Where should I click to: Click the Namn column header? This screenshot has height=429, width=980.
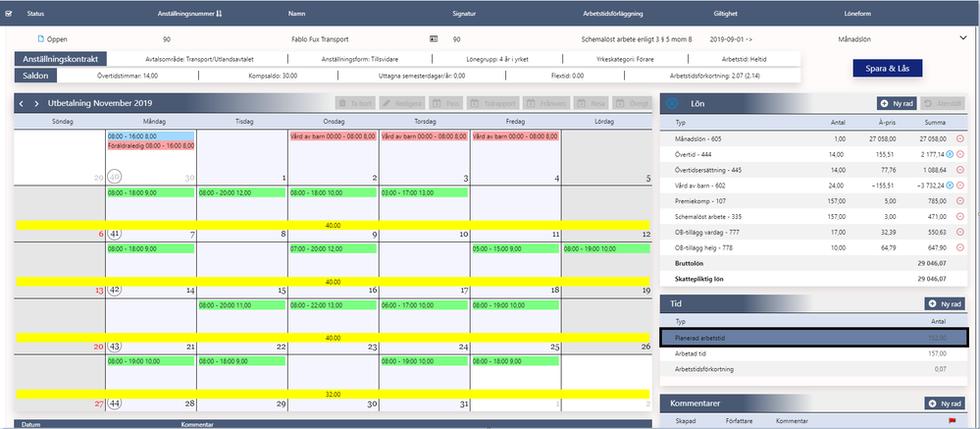pos(296,13)
